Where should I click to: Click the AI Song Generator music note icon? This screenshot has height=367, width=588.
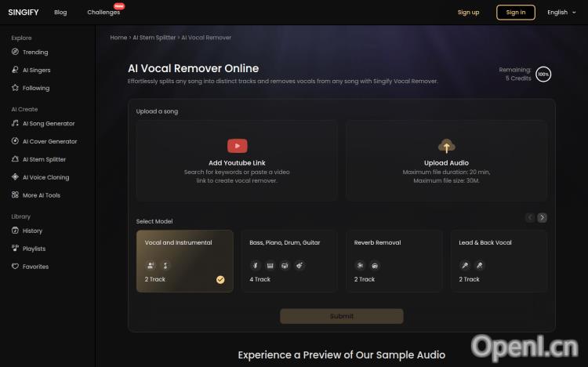pos(15,123)
